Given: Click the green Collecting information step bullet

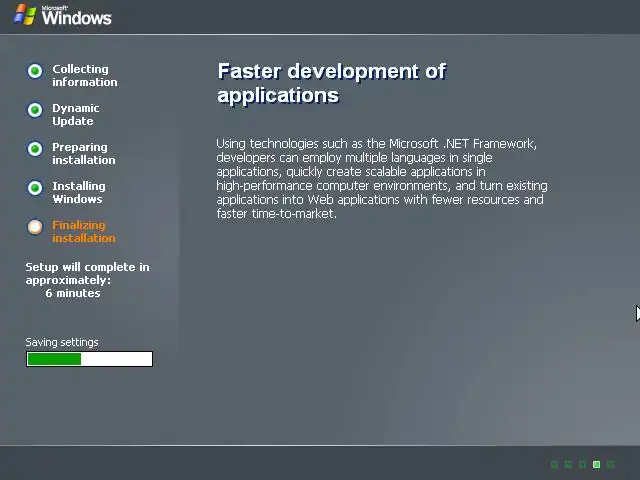Looking at the screenshot, I should (35, 71).
